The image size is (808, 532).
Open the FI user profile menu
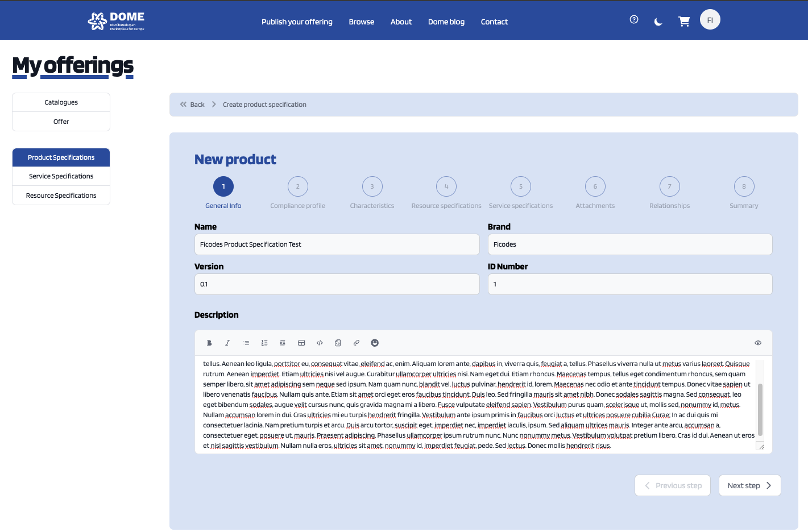point(710,20)
